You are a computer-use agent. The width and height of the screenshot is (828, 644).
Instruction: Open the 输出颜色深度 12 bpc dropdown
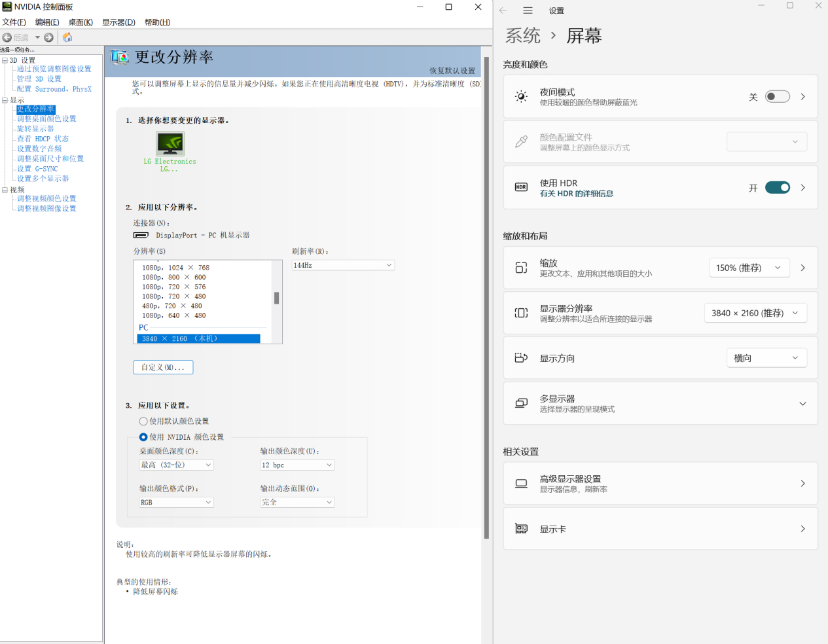point(298,465)
